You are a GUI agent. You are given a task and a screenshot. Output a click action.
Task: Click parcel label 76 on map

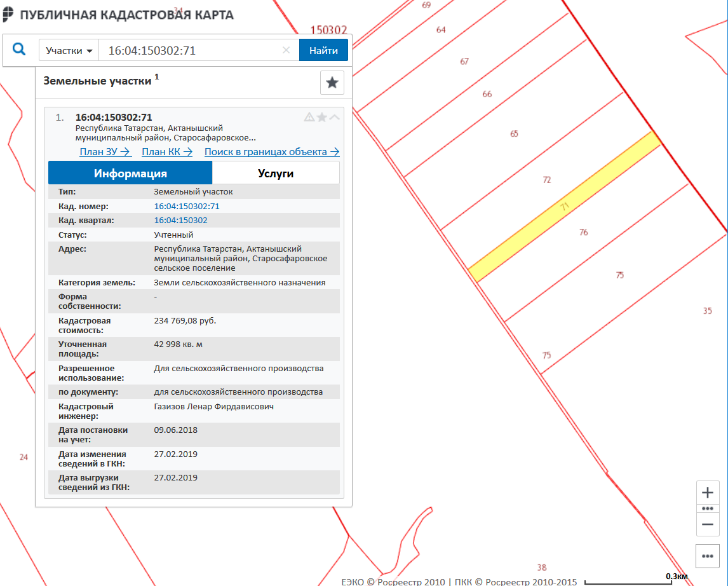point(584,232)
